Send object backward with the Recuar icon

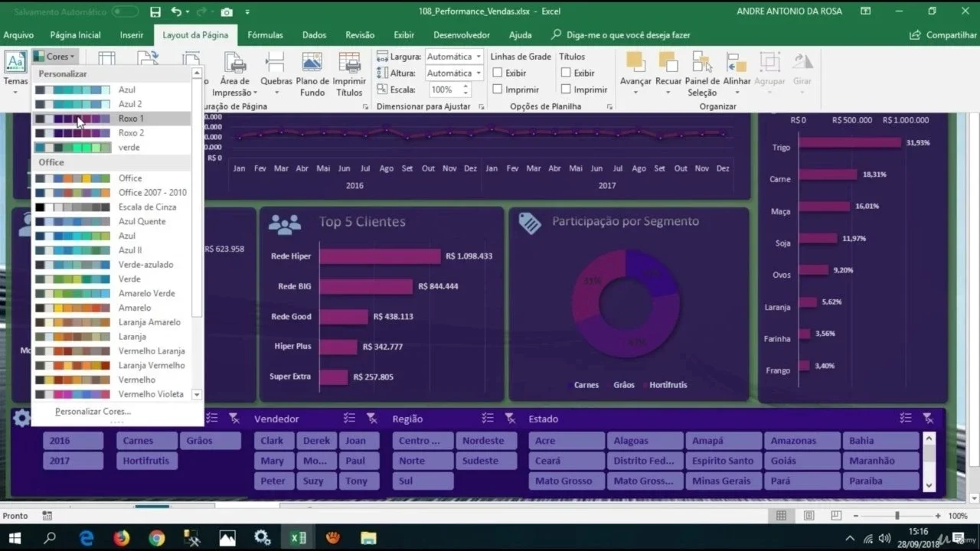tap(668, 62)
